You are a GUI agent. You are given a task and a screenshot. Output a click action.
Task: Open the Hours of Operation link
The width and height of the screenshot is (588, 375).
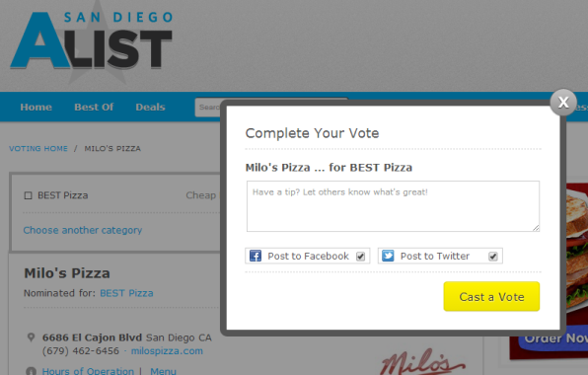pos(88,371)
